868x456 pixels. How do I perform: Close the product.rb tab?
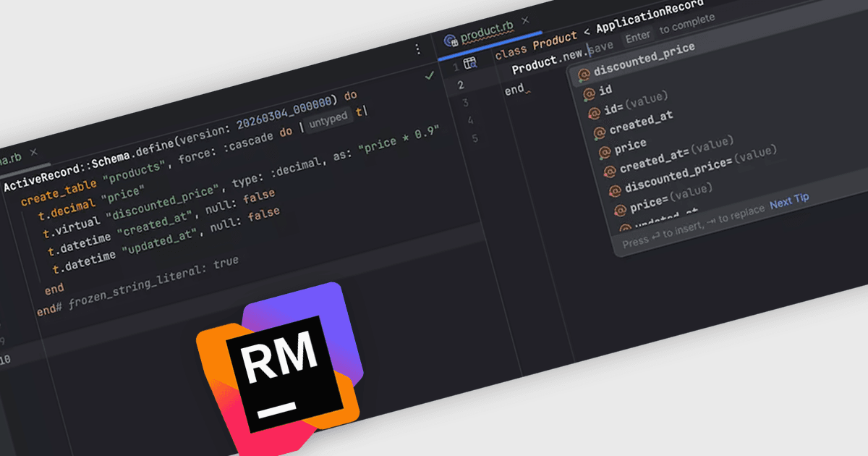click(x=526, y=21)
